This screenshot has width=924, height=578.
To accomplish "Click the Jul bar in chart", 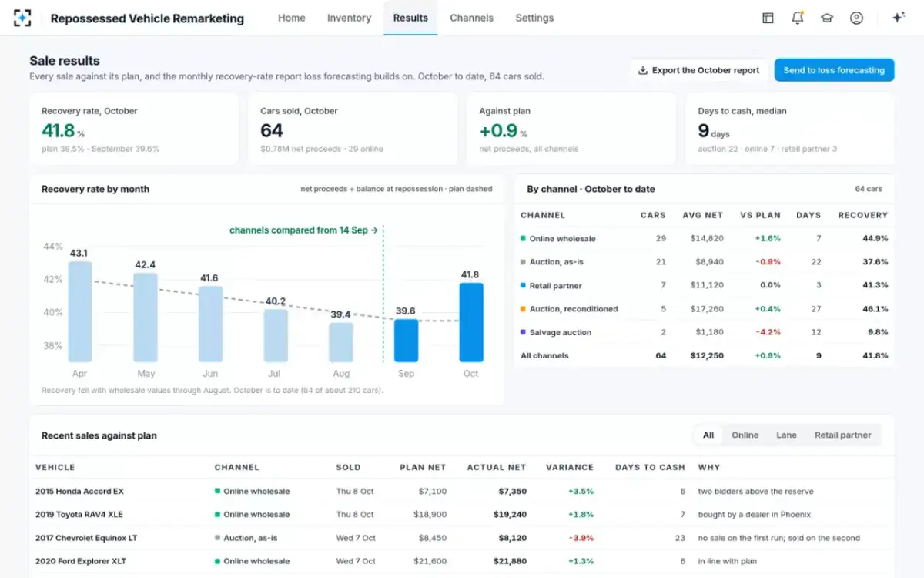I will click(x=276, y=335).
